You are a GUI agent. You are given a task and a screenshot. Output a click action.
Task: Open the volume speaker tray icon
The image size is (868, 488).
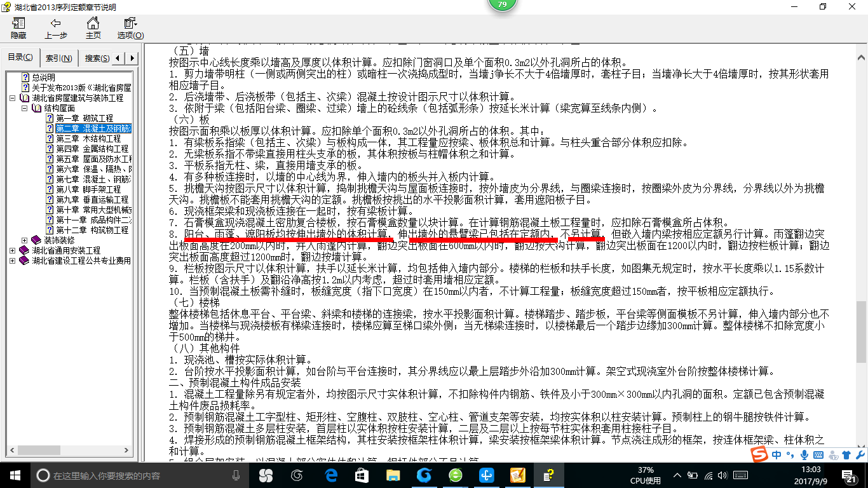724,475
